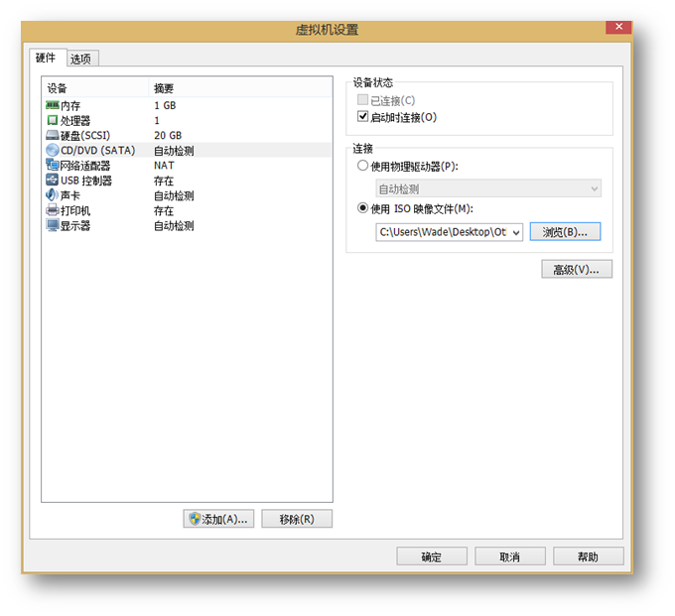The image size is (675, 616).
Task: Click processor count value 1
Action: point(157,120)
